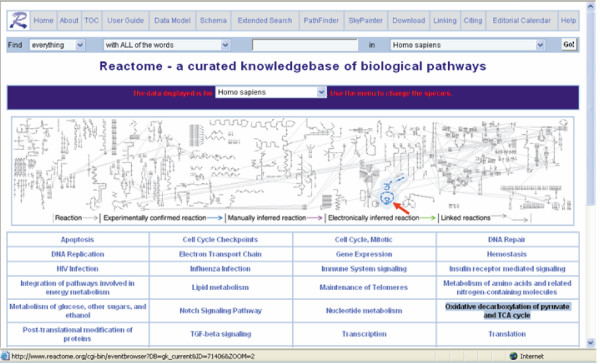Click the Internet Explorer page icon in status bar
The width and height of the screenshot is (600, 364).
5,356
